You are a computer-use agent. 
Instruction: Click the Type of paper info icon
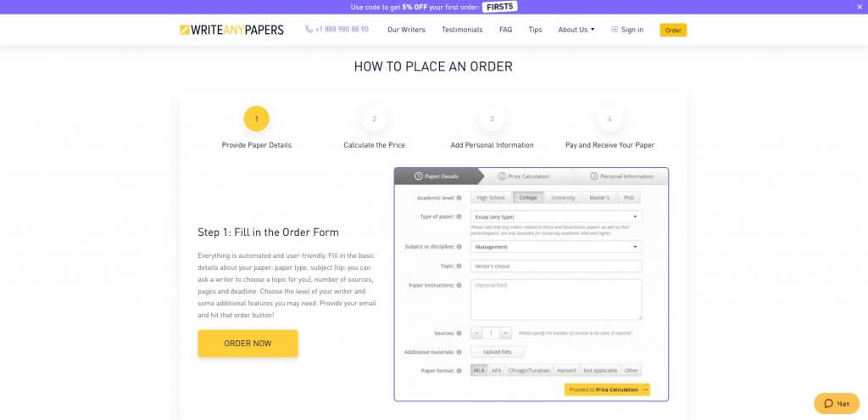tap(459, 216)
